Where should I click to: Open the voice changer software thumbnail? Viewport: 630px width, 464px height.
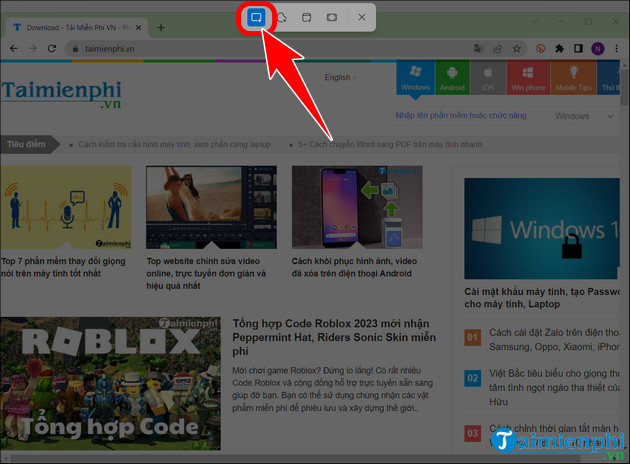coord(65,207)
